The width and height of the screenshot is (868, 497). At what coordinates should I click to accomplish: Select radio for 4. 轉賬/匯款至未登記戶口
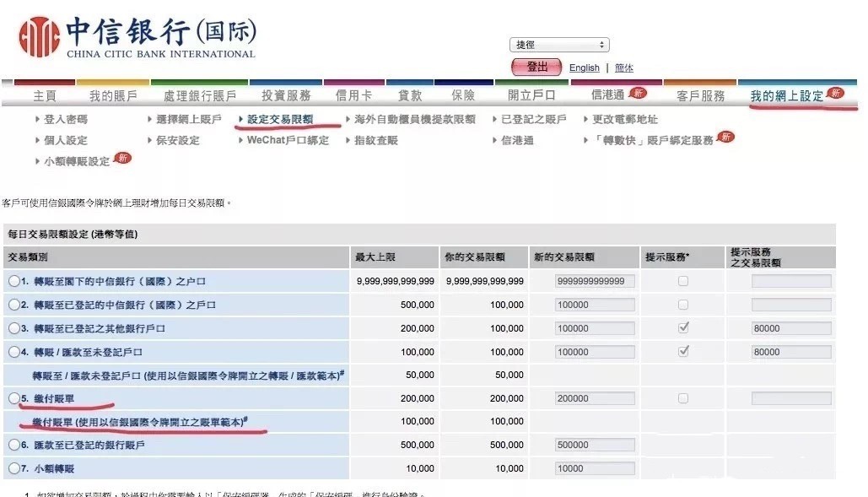14,351
